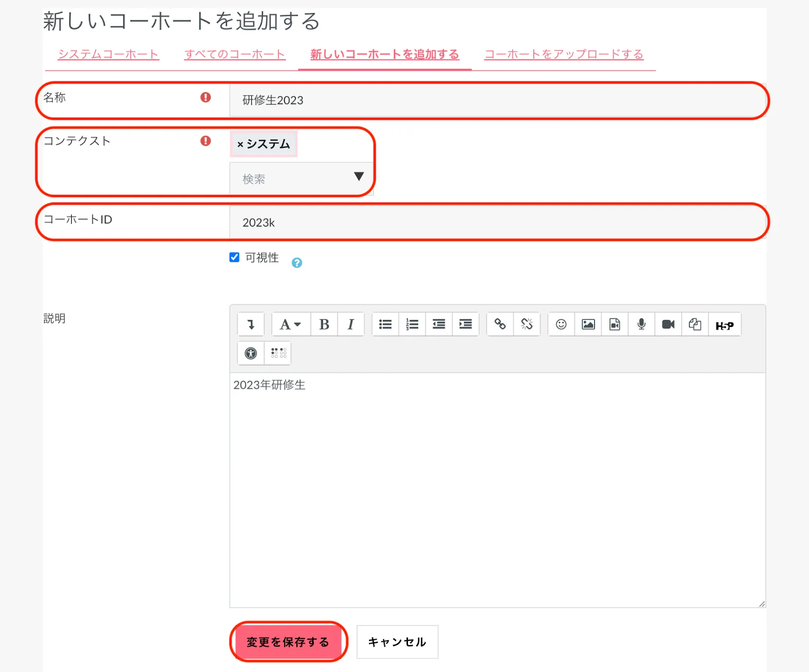
Task: Open the emoji picker
Action: click(561, 324)
